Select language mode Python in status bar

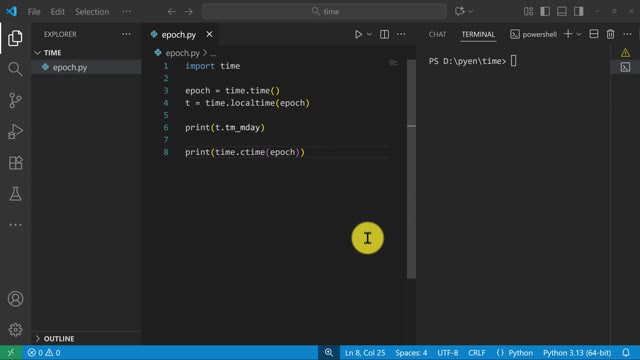pyautogui.click(x=520, y=353)
